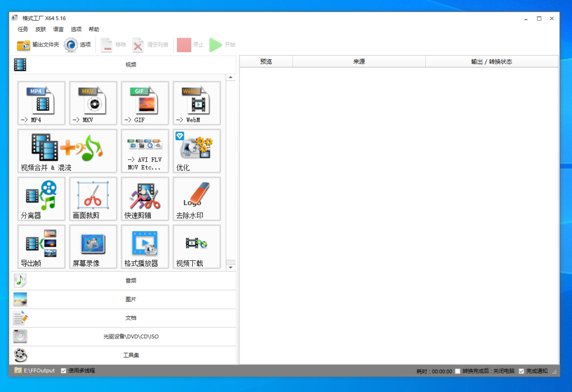The width and height of the screenshot is (572, 392).
Task: Click the 耗时：00:00:00 elapsed time text
Action: 434,371
